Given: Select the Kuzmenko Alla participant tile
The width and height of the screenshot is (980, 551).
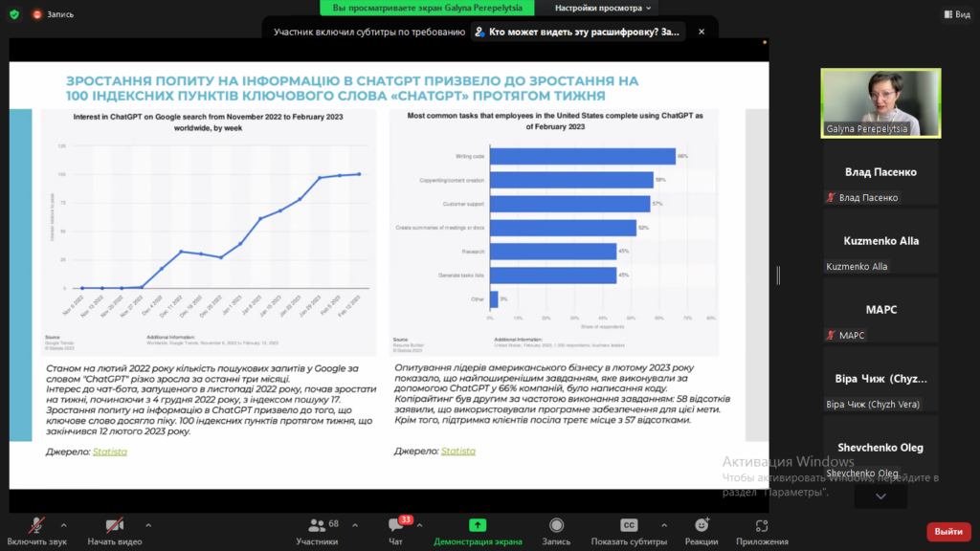Looking at the screenshot, I should (880, 240).
